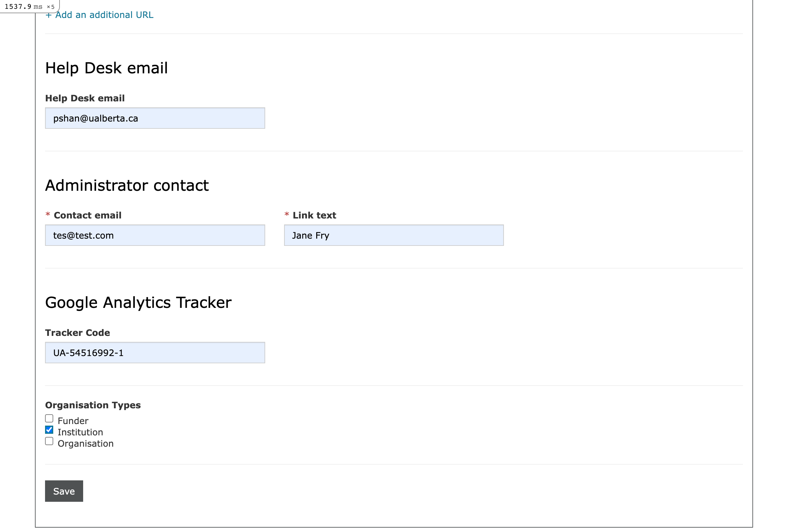Click the "+ Add an additional URL" link

click(100, 15)
